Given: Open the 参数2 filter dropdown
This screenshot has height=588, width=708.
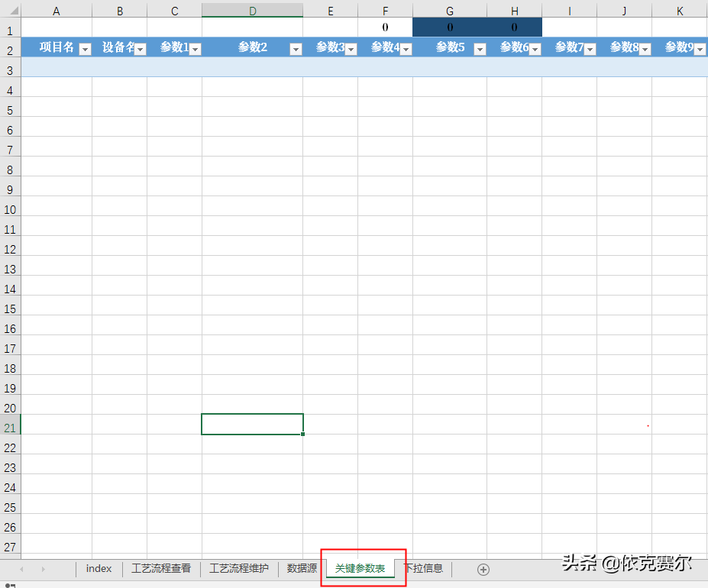Looking at the screenshot, I should pyautogui.click(x=296, y=49).
